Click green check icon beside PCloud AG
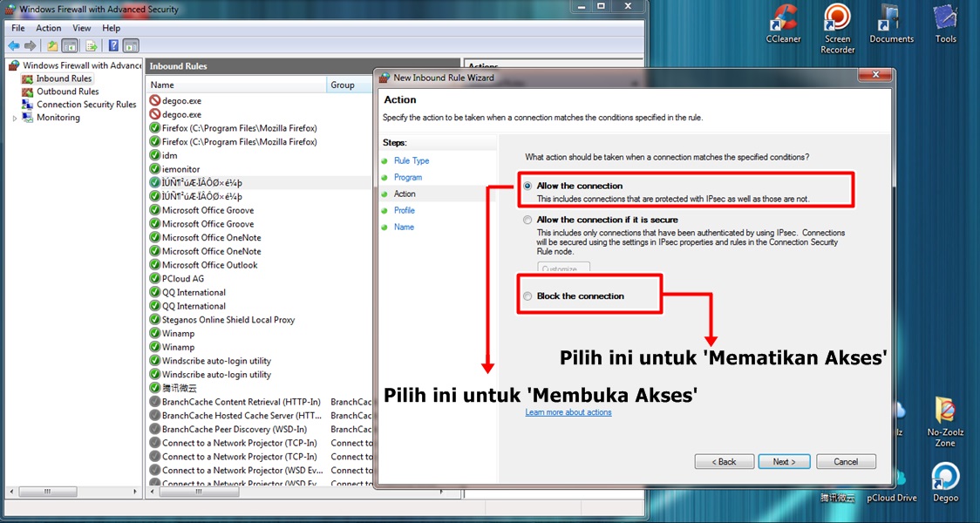Screen dimensions: 980x523 (x=155, y=279)
